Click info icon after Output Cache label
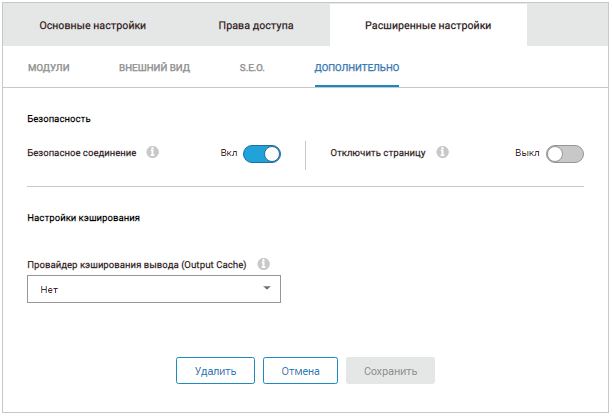This screenshot has height=416, width=612. (x=264, y=264)
